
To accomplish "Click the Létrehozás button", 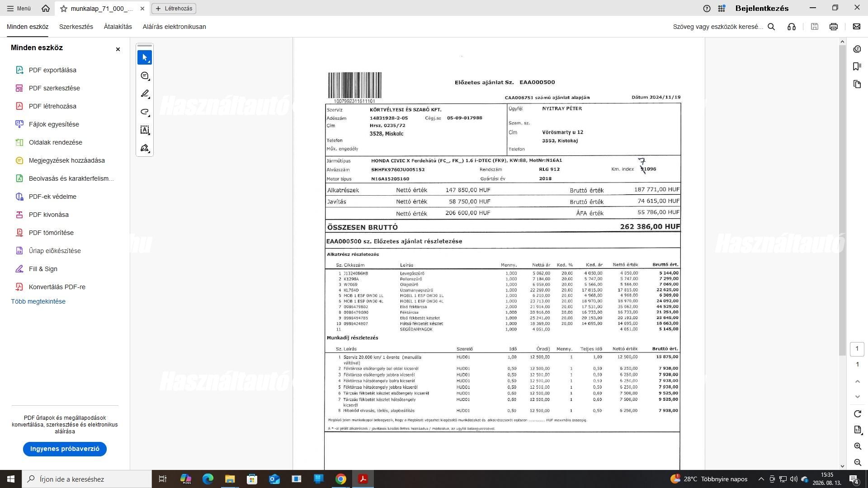I will 174,8.
